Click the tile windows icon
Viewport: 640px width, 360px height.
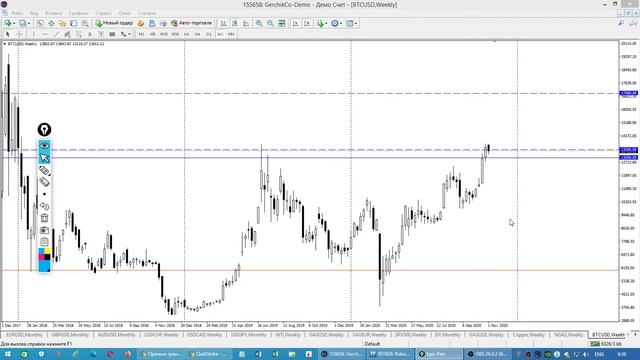(x=282, y=23)
